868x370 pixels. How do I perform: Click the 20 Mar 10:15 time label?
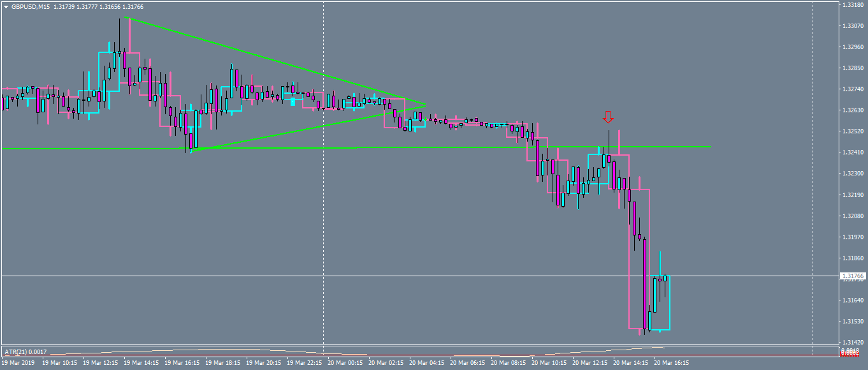tap(549, 362)
